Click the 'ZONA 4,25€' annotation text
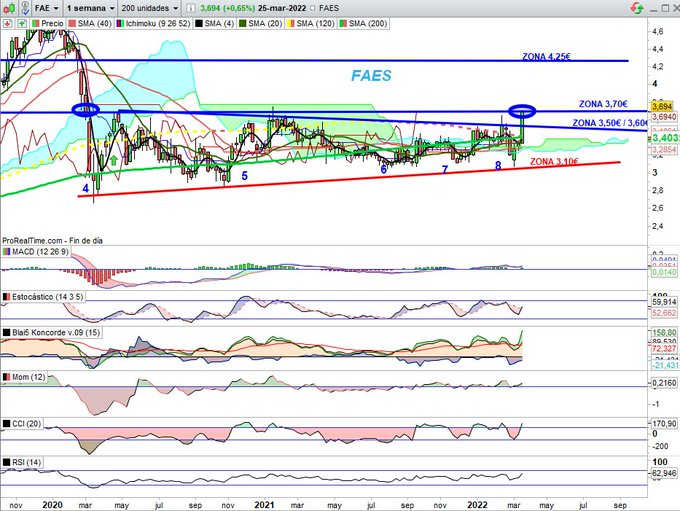680x511 pixels. pos(546,56)
